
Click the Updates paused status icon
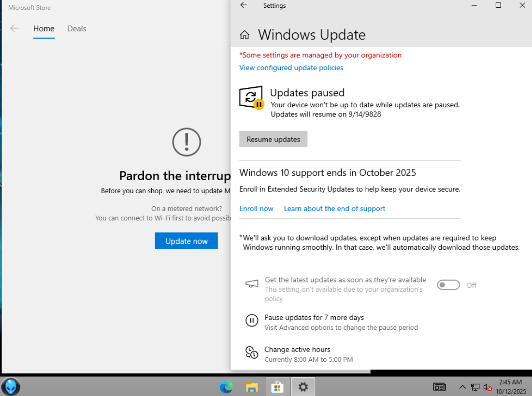tap(251, 98)
